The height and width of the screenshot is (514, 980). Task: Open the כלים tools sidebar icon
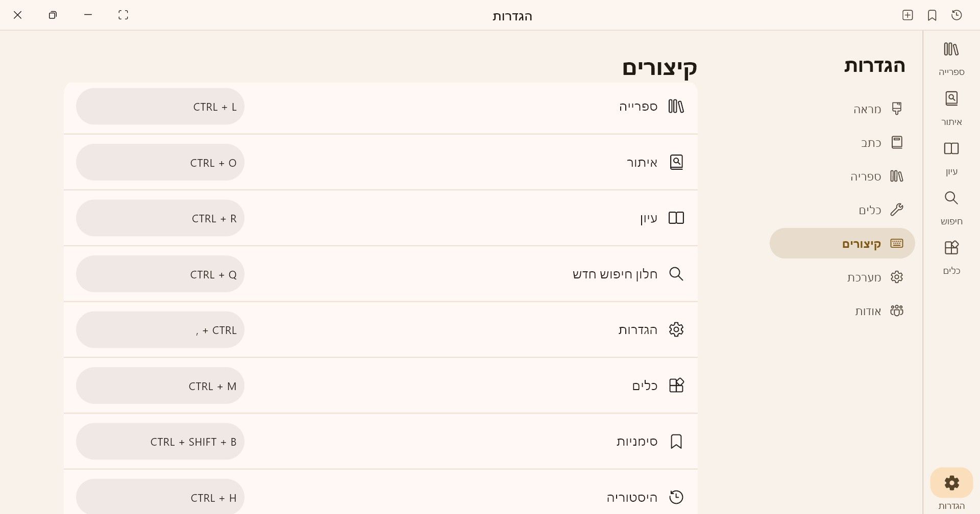[x=951, y=256]
